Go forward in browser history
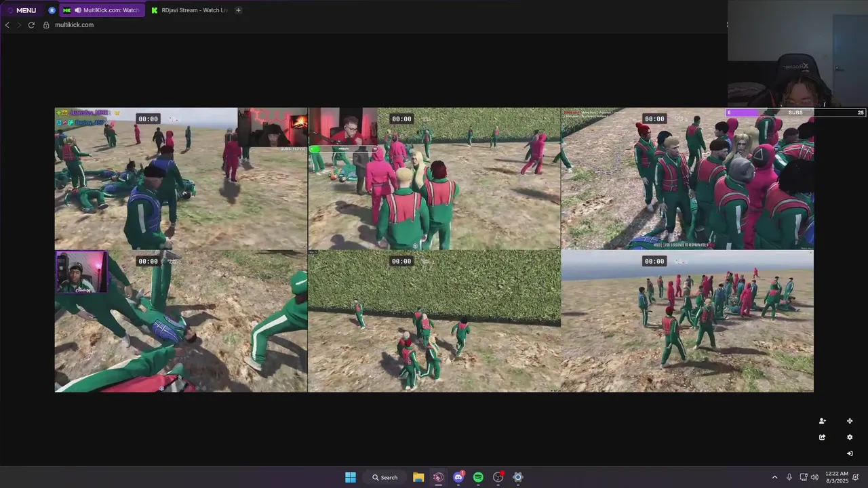 tap(19, 25)
